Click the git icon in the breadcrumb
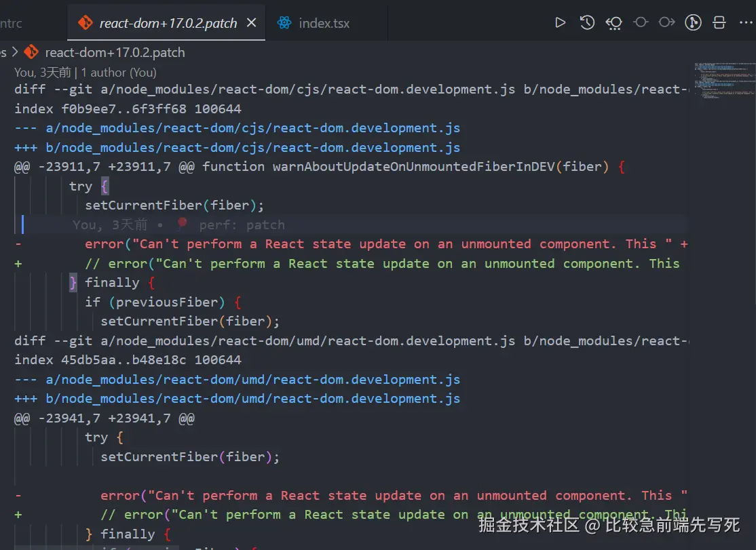 pyautogui.click(x=31, y=52)
